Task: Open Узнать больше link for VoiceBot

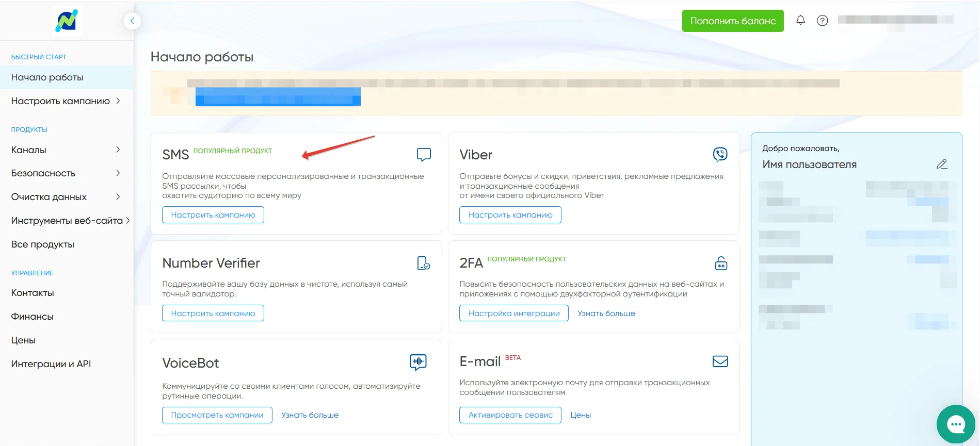Action: point(310,415)
